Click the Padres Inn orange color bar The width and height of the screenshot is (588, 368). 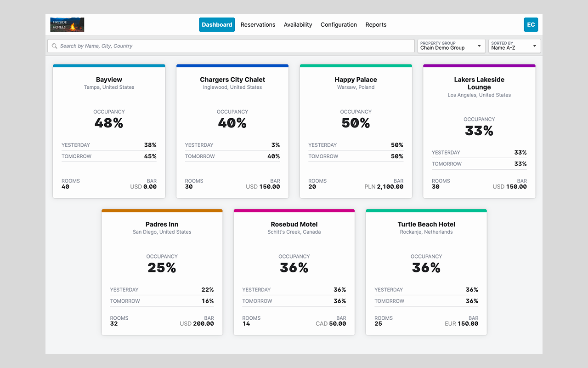point(162,211)
